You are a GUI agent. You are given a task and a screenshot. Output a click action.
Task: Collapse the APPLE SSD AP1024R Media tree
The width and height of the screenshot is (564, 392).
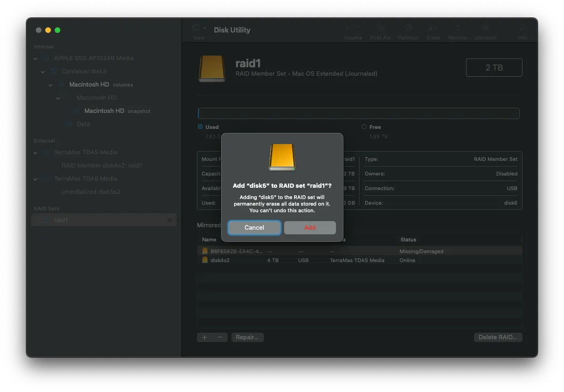click(x=35, y=58)
